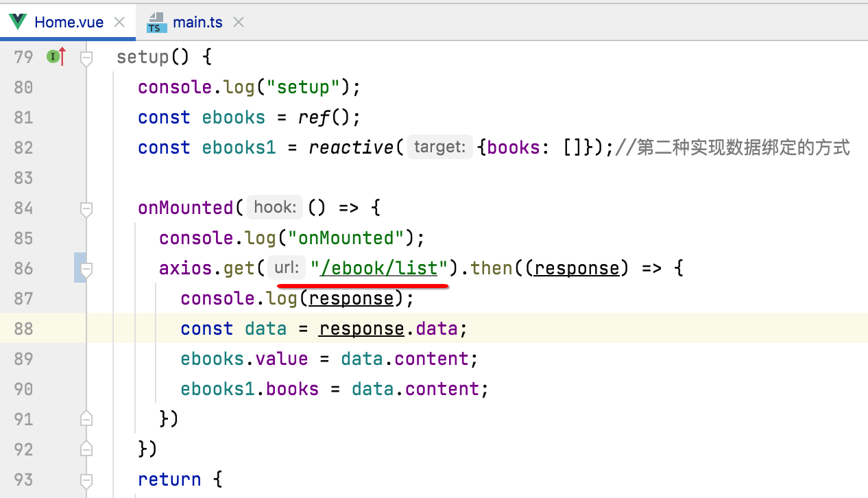Click the line number 86
Image resolution: width=868 pixels, height=498 pixels.
(23, 268)
